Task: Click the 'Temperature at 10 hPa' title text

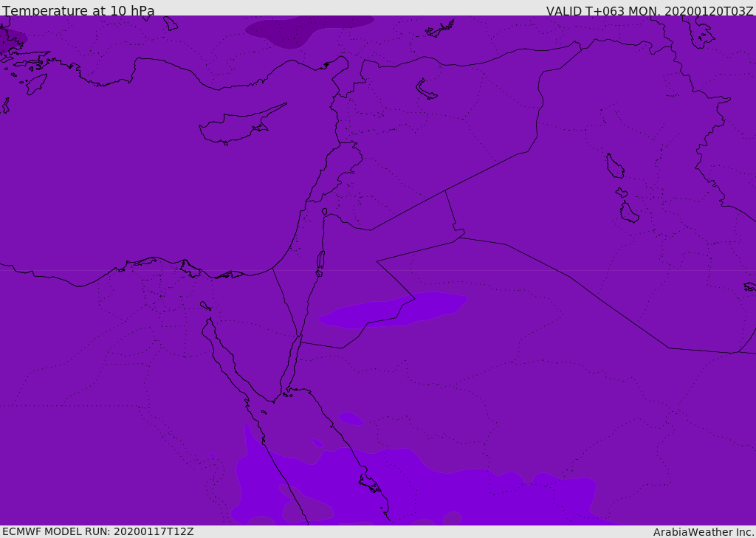Action: [x=78, y=10]
